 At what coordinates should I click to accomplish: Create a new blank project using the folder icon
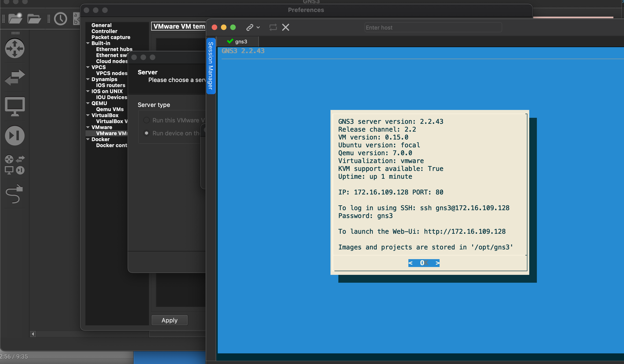tap(15, 18)
